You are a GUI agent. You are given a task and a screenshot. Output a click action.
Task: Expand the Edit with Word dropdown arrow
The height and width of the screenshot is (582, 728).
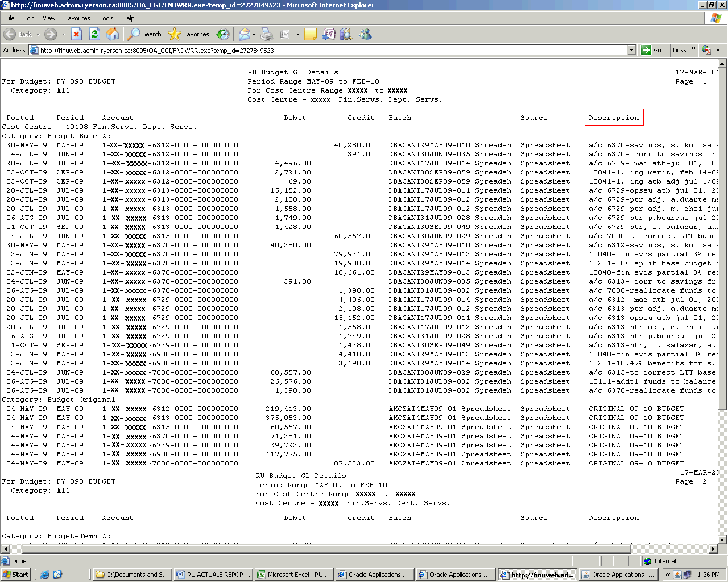pos(297,34)
